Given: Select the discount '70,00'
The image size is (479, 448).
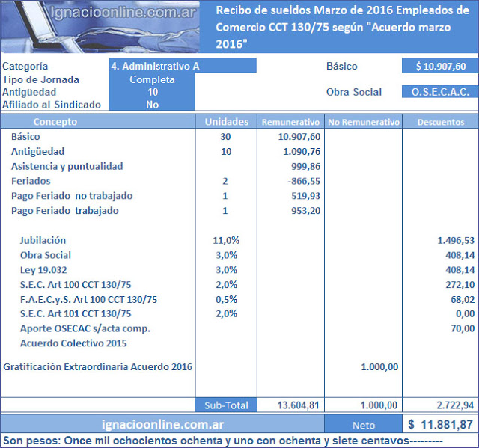Looking at the screenshot, I should 463,328.
